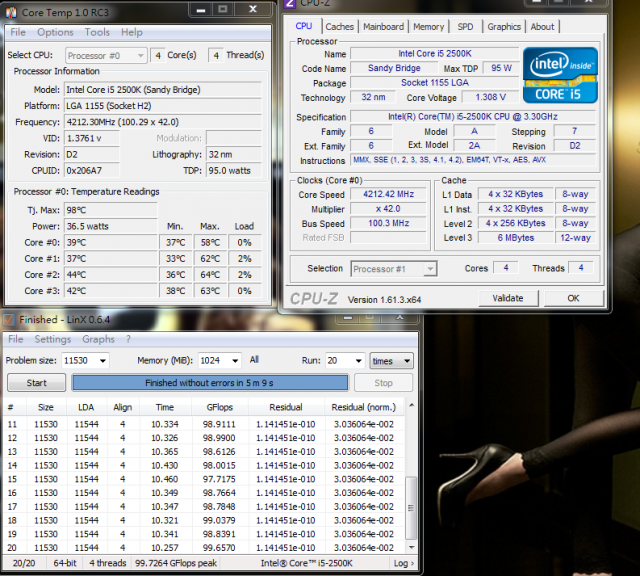640x576 pixels.
Task: Click CPU-Z purple title bar icon
Action: (x=289, y=3)
